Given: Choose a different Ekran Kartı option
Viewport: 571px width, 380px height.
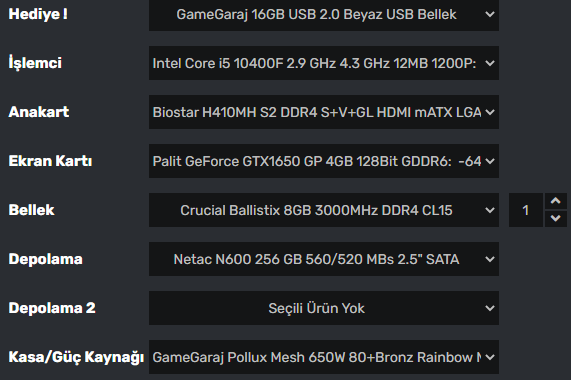Looking at the screenshot, I should click(324, 161).
